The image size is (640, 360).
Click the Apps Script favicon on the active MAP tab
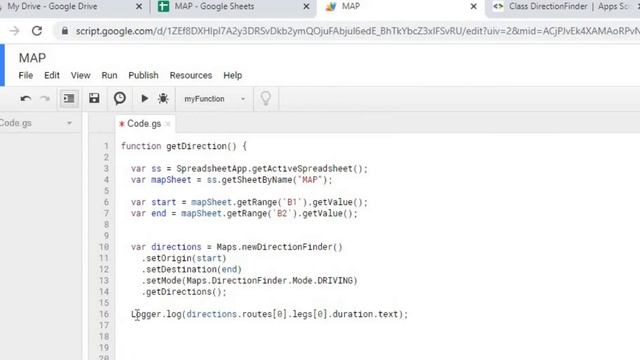coord(331,7)
